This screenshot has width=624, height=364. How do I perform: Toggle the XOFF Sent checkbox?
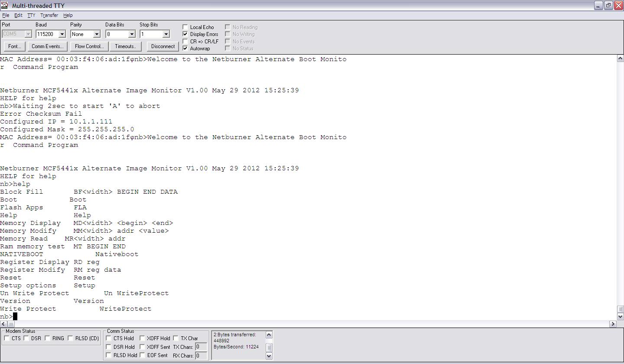coord(142,347)
